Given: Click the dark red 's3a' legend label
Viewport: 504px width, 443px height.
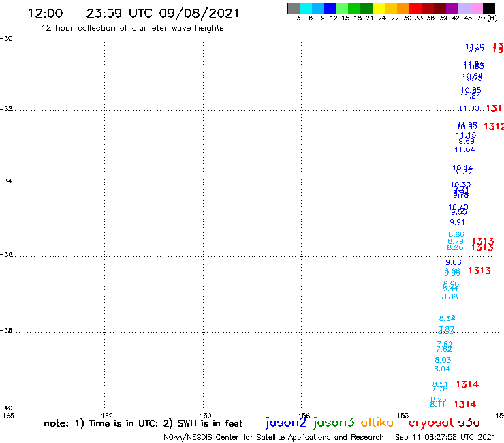Looking at the screenshot, I should pos(469,423).
